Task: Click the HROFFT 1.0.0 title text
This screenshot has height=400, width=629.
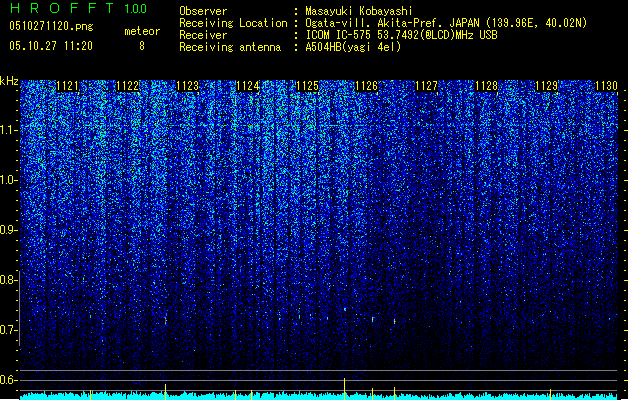Action: tap(78, 8)
